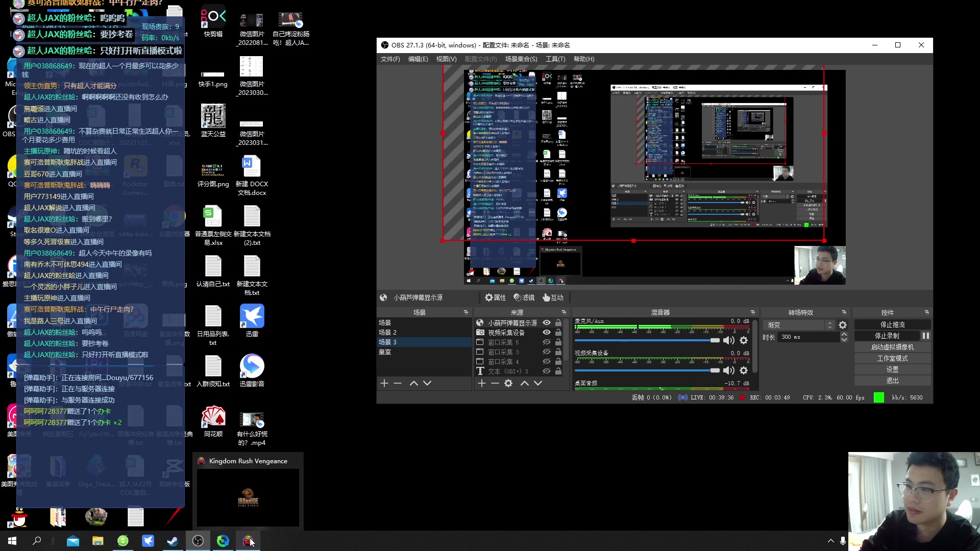Viewport: 980px width, 551px height.
Task: Pop out the 场景 dock panel
Action: click(465, 312)
